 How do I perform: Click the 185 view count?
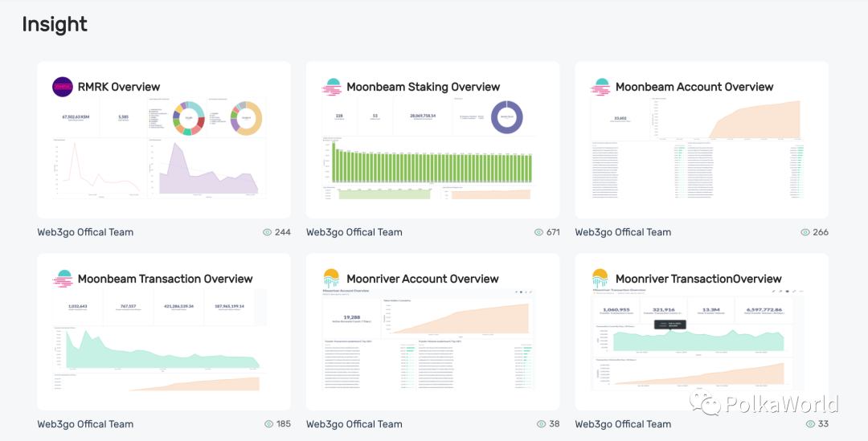pyautogui.click(x=284, y=424)
